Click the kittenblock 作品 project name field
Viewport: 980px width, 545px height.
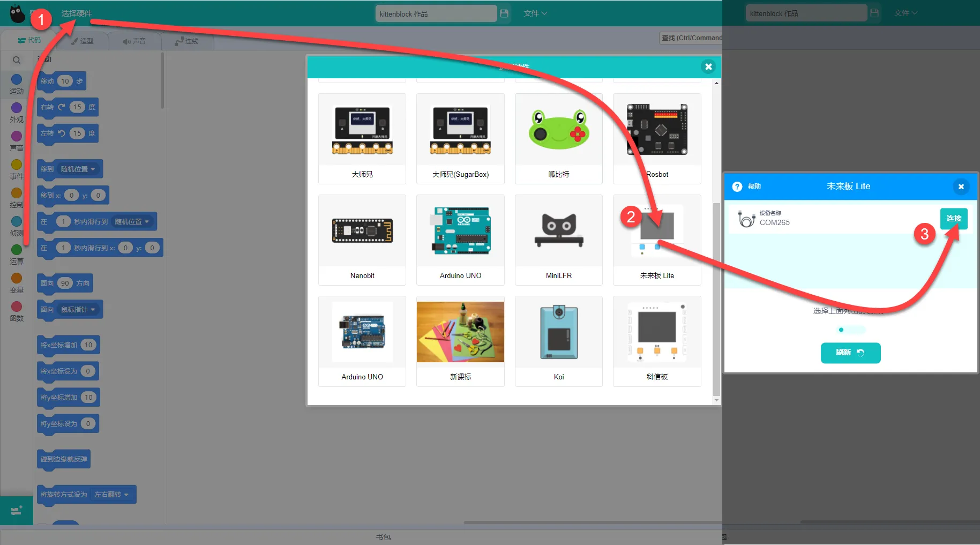tap(436, 14)
